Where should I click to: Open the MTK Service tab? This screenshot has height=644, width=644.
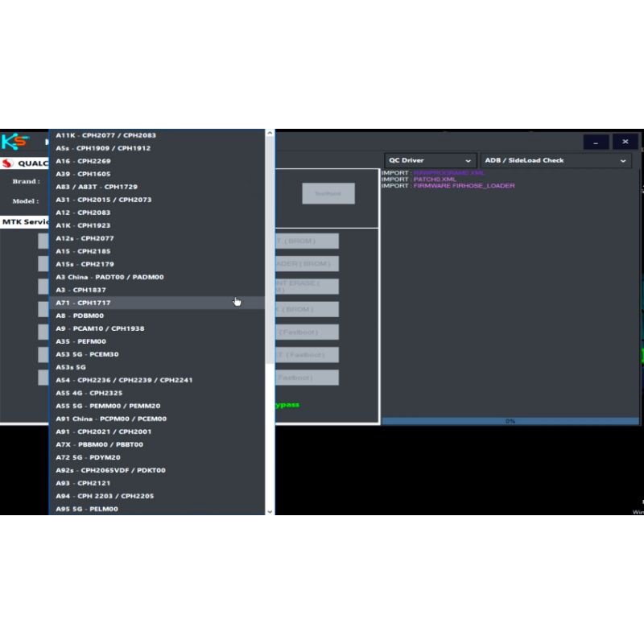click(25, 222)
